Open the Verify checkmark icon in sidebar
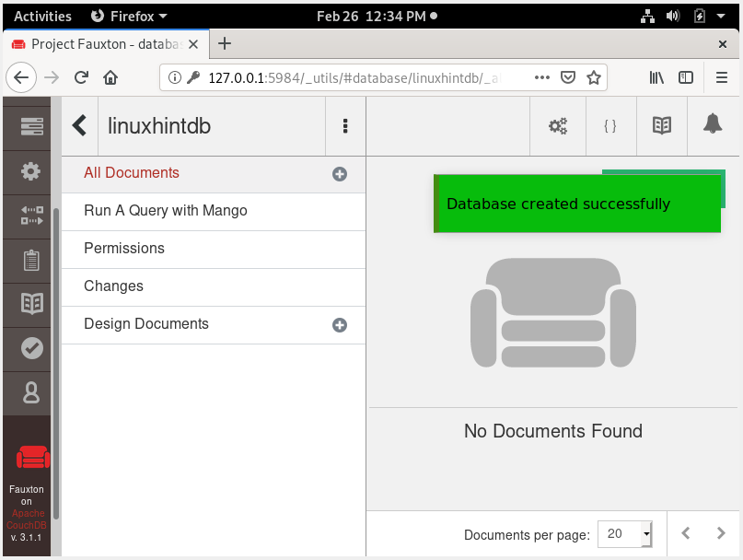743x560 pixels. point(31,347)
